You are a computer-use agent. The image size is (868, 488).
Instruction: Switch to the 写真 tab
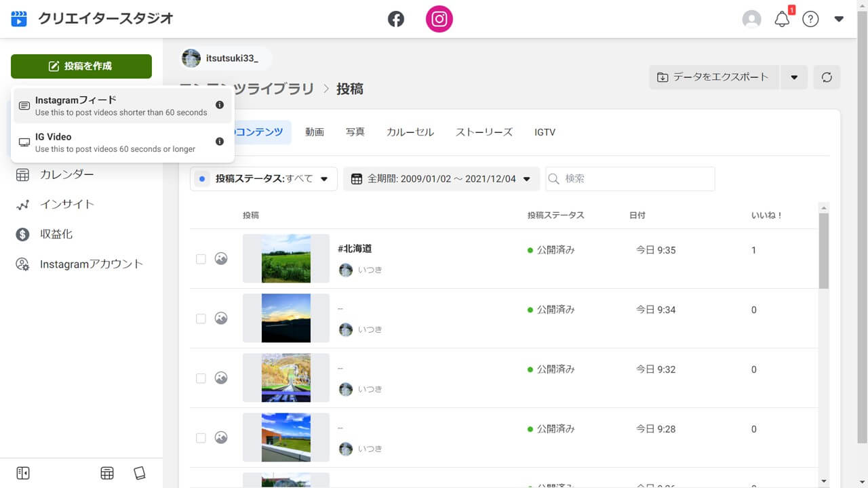pos(355,132)
